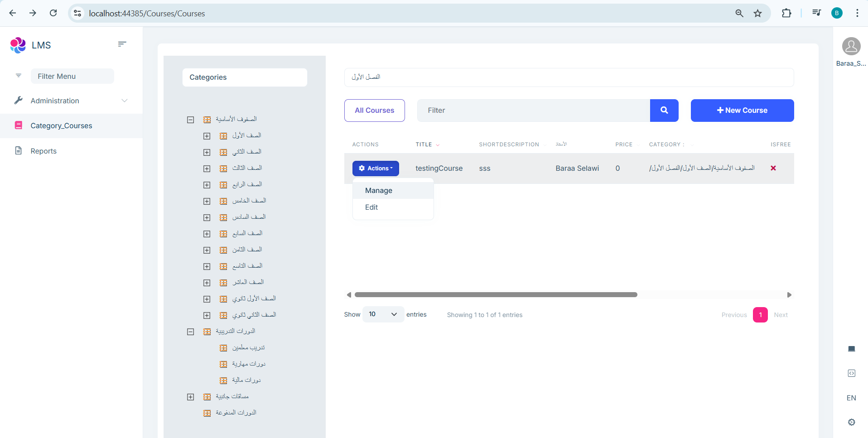The image size is (868, 438).
Task: Expand the الصف العاشر tree node
Action: (x=207, y=283)
